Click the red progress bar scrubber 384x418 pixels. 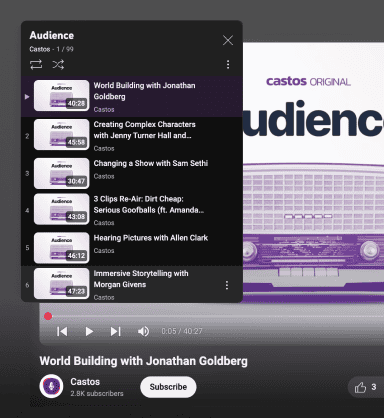[x=48, y=316]
